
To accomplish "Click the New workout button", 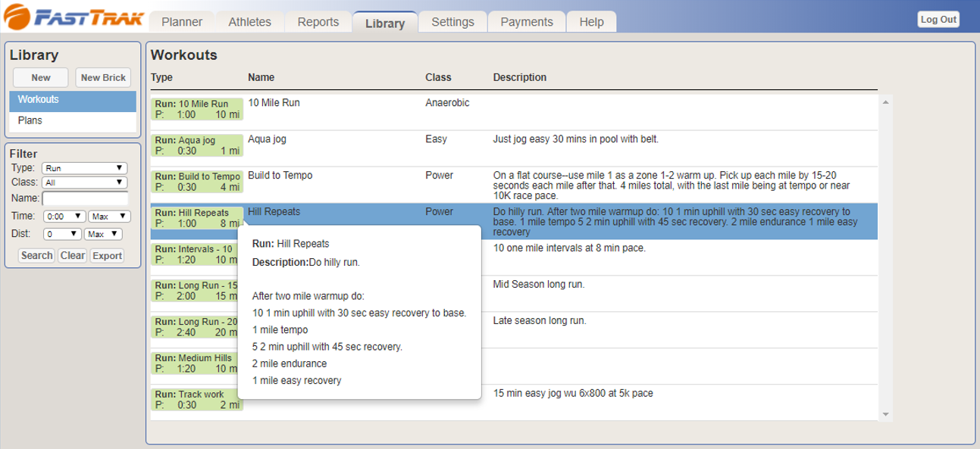I will click(41, 78).
